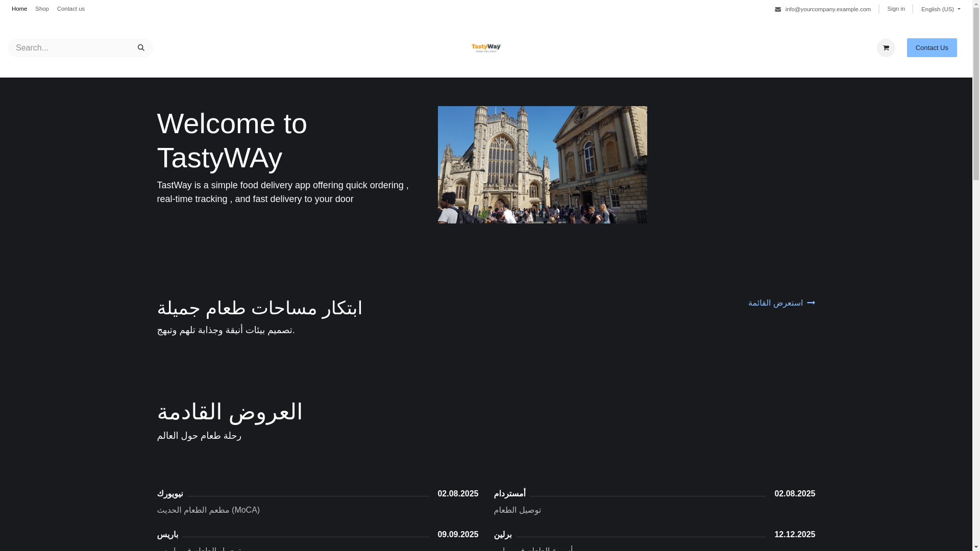Open the Shop menu item
Viewport: 980px width, 551px height.
pos(42,9)
